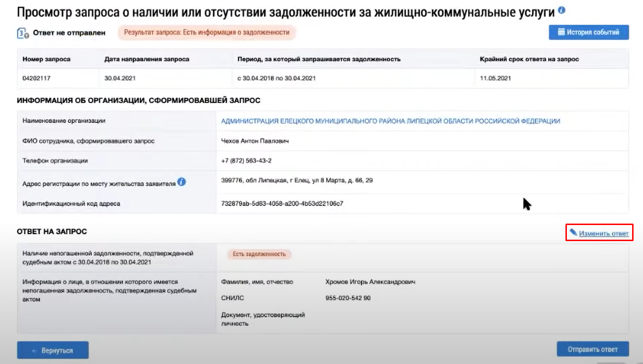This screenshot has height=364, width=643.
Task: Click SNILS value '955-020-542 90'
Action: [x=348, y=298]
